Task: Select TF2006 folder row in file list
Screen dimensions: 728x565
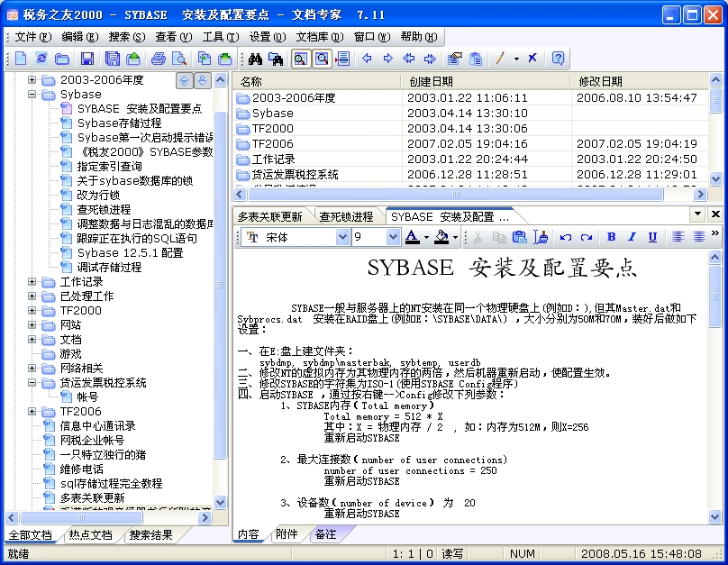Action: point(470,144)
